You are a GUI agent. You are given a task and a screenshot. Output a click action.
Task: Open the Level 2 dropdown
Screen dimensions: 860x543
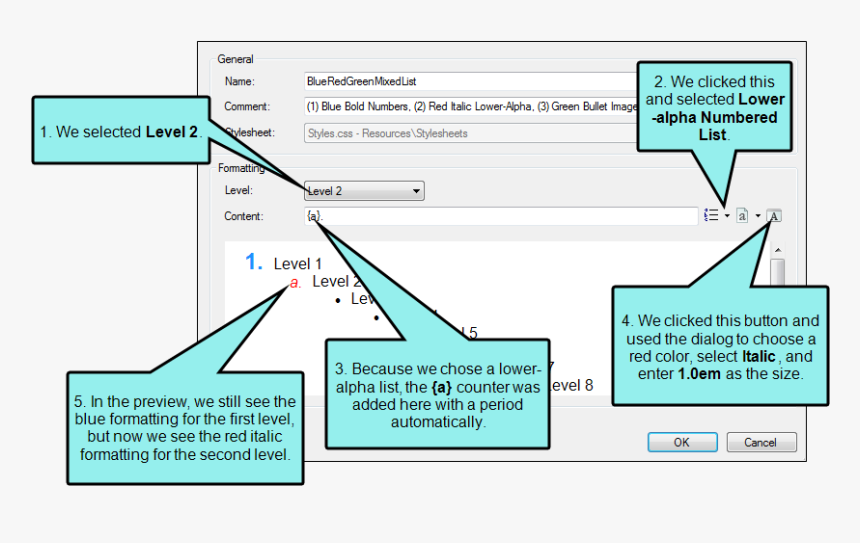(x=365, y=191)
